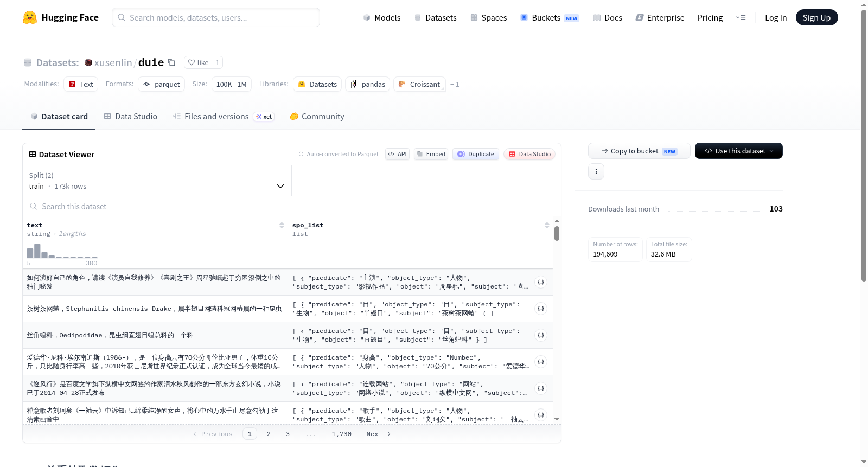The image size is (868, 467).
Task: Open Enterprise in the top navigation
Action: 660,17
